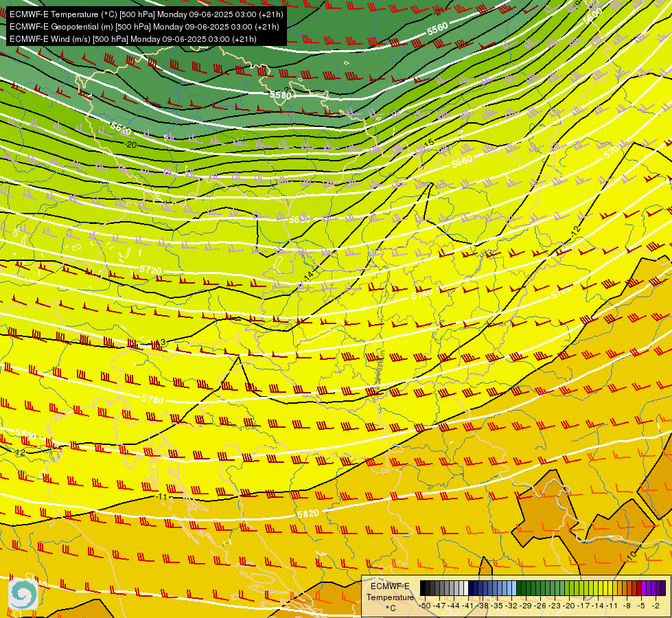This screenshot has width=672, height=618.
Task: Click the -29 value on the temperature legend
Action: click(x=526, y=606)
